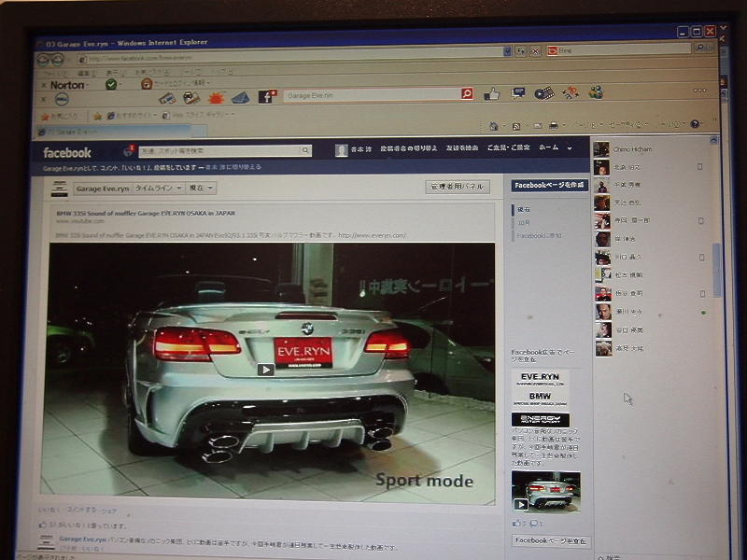Click the Dell logo toolbar icon
This screenshot has height=560, width=747.
[x=62, y=99]
